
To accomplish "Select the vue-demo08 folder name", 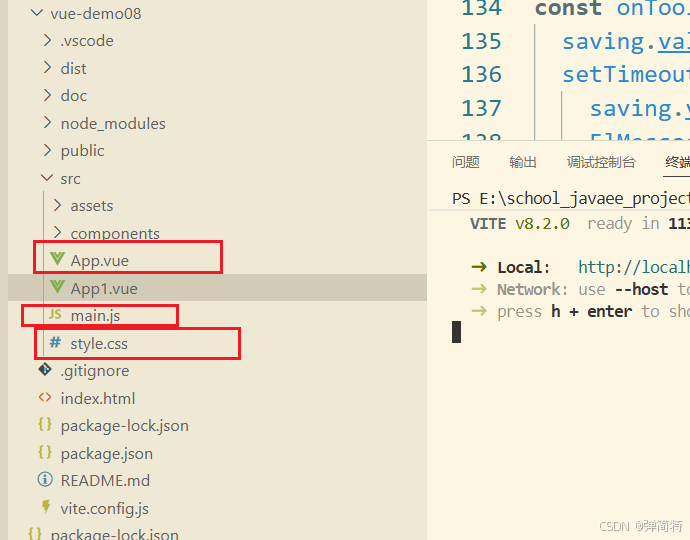I will click(x=96, y=14).
